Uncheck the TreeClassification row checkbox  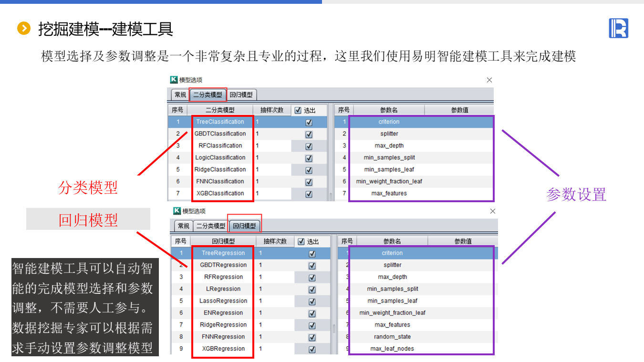point(309,122)
